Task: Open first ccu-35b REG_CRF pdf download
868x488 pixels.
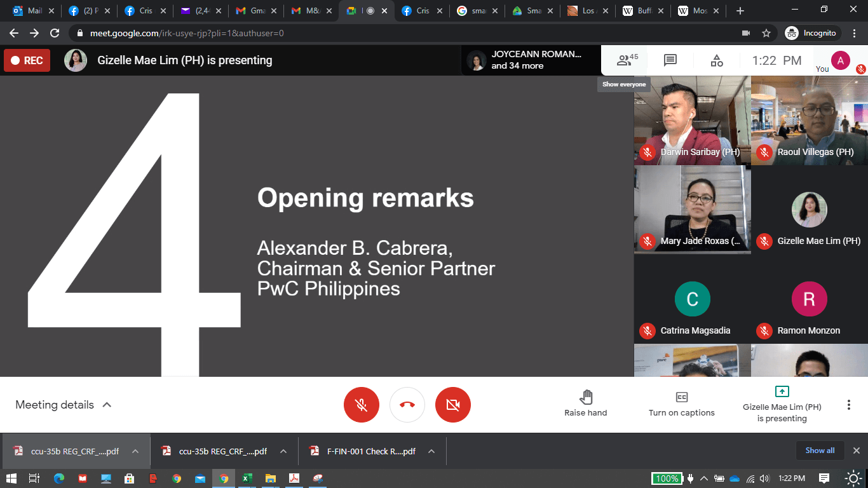Action: point(67,452)
